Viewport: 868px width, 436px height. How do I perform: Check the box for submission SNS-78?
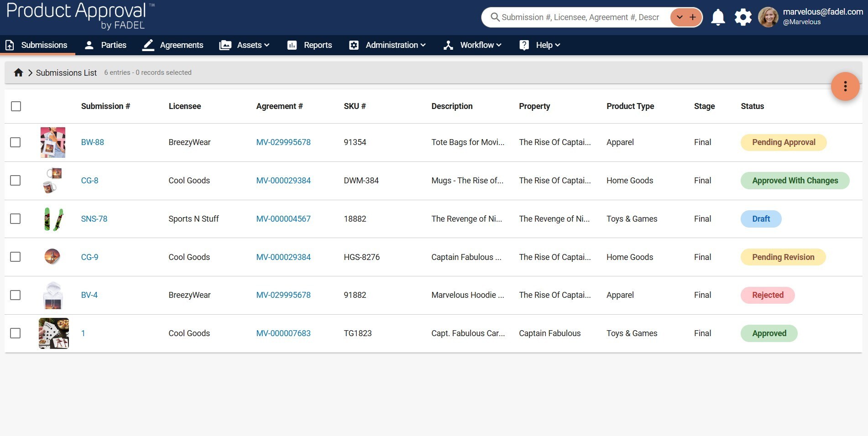[x=16, y=219]
